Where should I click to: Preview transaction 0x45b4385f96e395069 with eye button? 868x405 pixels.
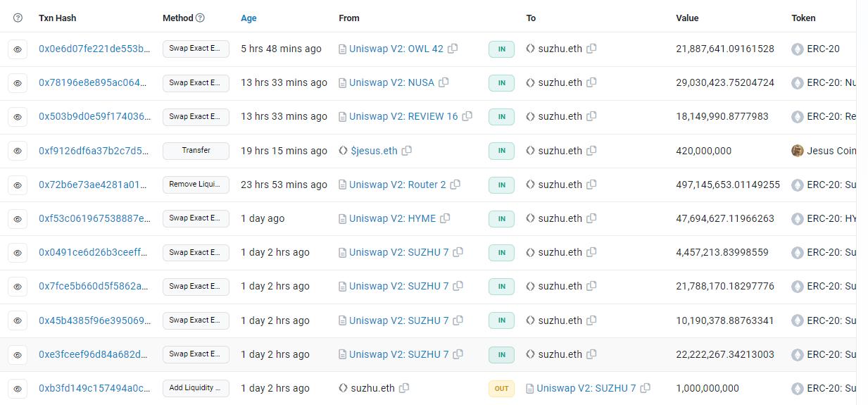coord(18,320)
